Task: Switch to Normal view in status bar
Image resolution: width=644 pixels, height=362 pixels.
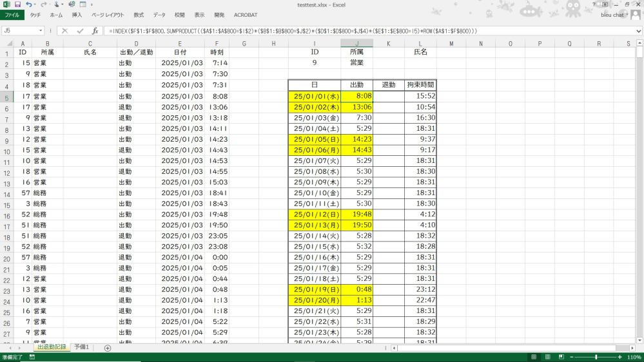Action: (534, 357)
